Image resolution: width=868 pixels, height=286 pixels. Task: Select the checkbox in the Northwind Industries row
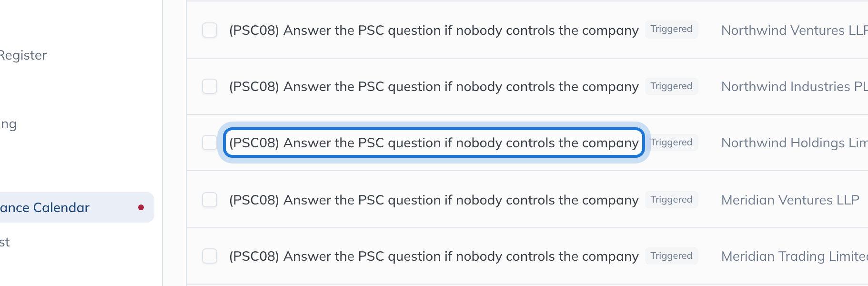coord(210,86)
